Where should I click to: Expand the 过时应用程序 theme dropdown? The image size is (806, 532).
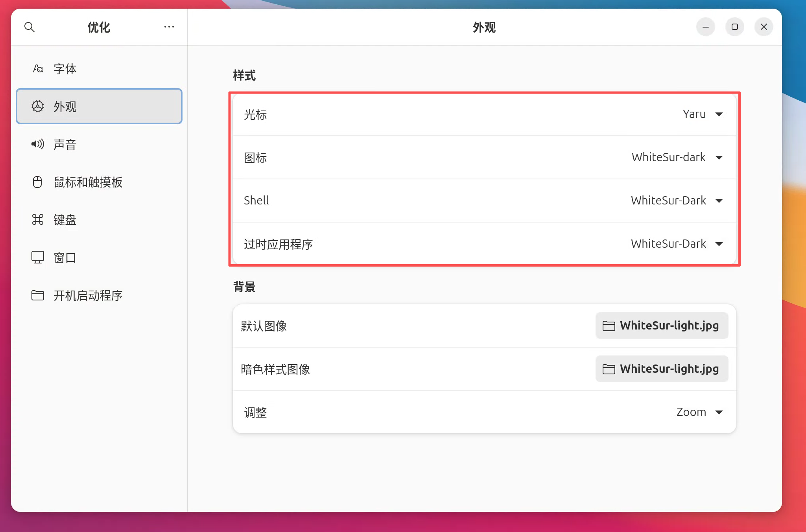coord(677,244)
